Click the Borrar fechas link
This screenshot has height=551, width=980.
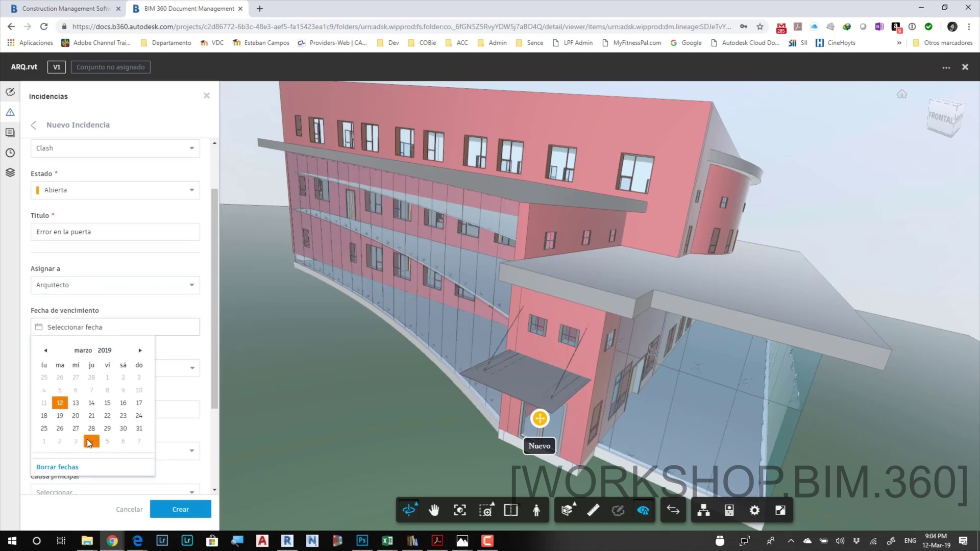tap(57, 467)
